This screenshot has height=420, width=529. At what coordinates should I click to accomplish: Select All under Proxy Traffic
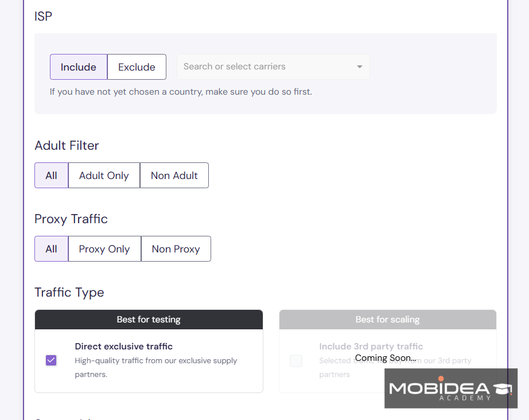(x=51, y=249)
